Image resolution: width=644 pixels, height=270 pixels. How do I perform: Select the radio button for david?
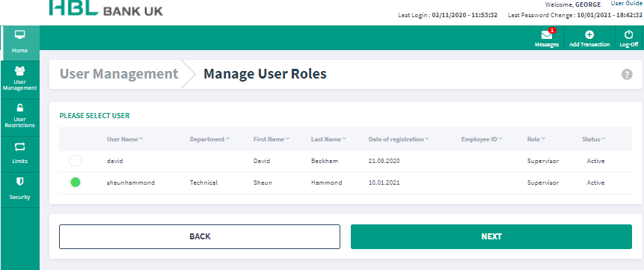click(75, 161)
